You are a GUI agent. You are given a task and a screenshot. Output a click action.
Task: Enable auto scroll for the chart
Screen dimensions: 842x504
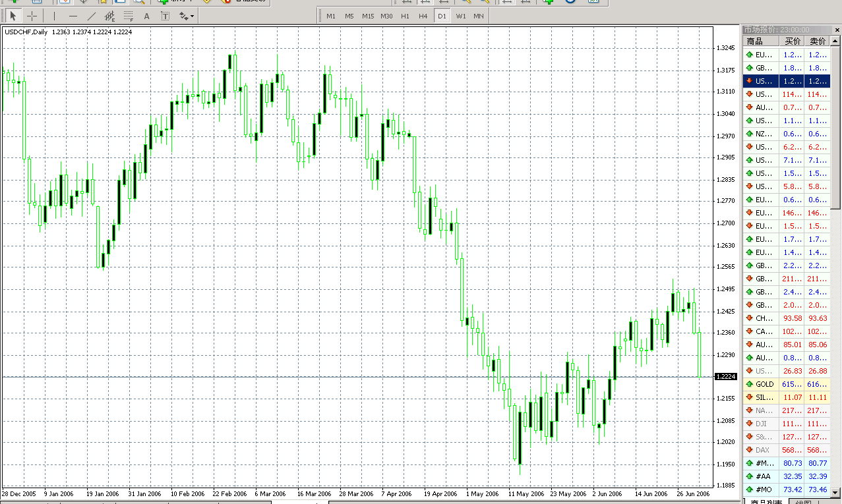(507, 3)
